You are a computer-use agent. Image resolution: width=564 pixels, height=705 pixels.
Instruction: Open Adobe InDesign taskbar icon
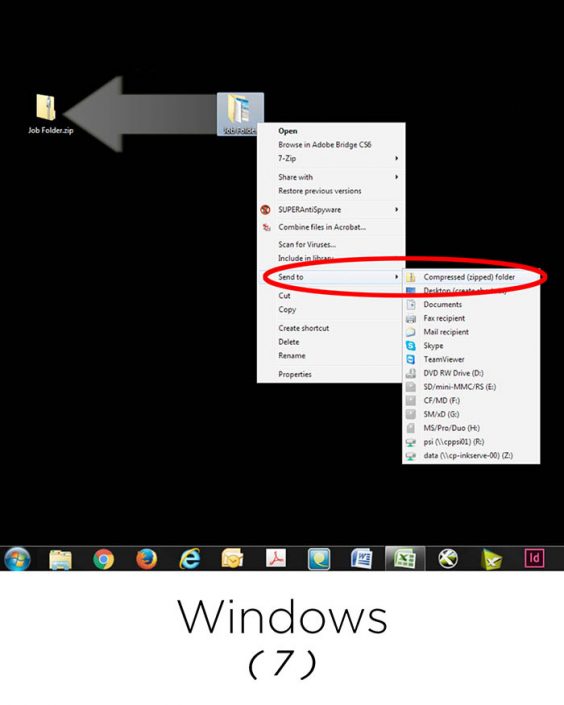click(x=534, y=559)
